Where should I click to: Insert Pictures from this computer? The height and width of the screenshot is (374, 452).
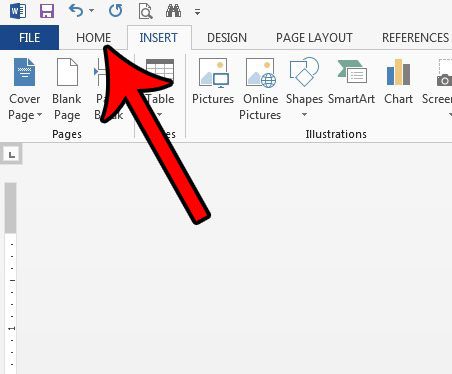coord(213,82)
